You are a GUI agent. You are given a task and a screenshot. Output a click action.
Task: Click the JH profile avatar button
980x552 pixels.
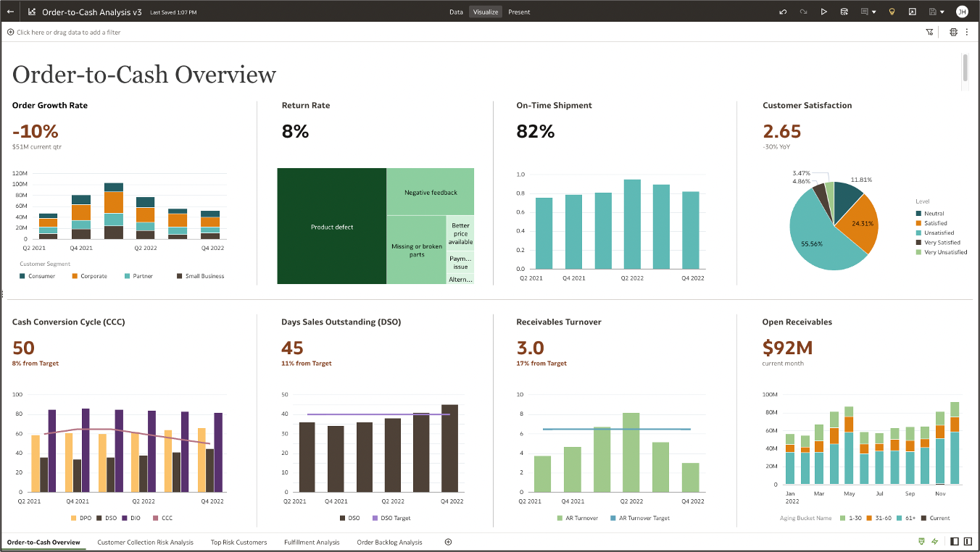point(963,12)
